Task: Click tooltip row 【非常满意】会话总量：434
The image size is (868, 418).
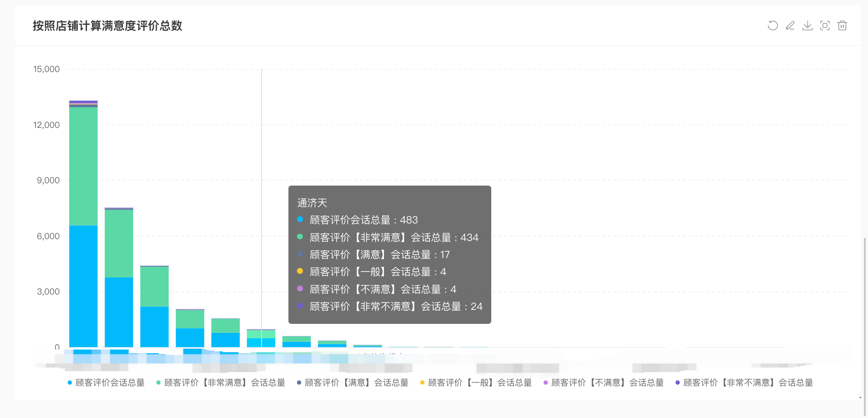Action: [388, 238]
